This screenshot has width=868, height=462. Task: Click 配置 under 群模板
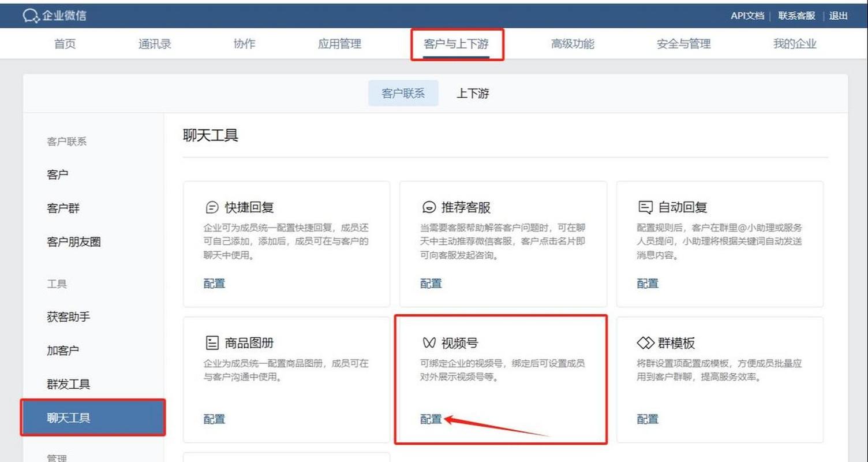pos(648,419)
